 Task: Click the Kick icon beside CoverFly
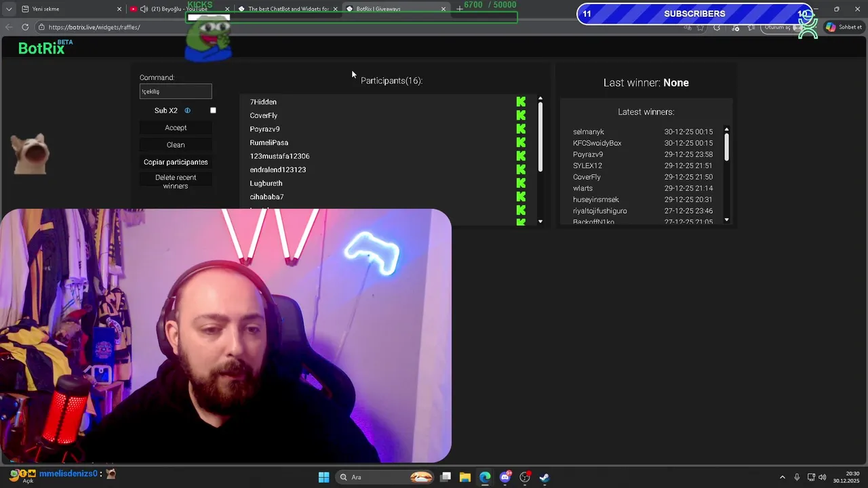521,115
